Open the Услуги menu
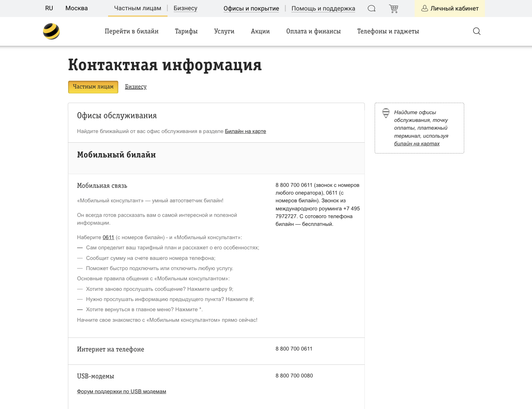 pyautogui.click(x=225, y=31)
